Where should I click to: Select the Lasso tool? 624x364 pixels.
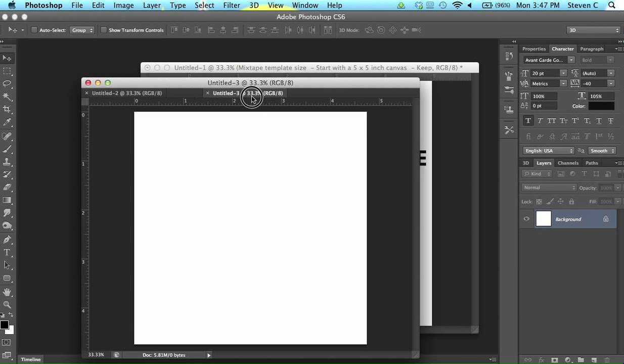(7, 84)
